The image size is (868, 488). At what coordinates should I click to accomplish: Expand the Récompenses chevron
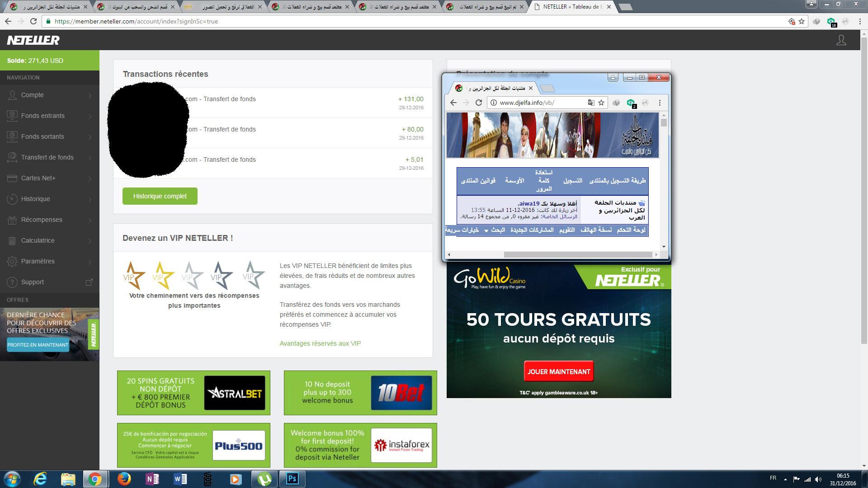90,220
